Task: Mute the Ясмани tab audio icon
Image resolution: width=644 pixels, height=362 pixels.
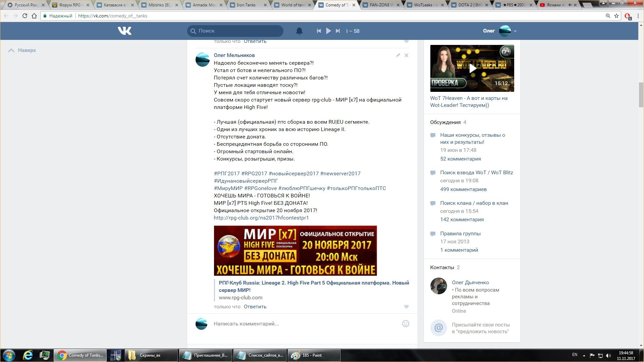Action: (x=570, y=5)
